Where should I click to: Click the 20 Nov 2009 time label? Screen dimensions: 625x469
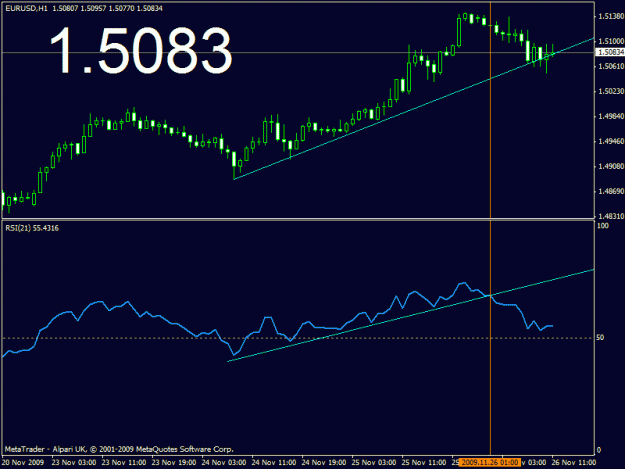click(x=23, y=463)
